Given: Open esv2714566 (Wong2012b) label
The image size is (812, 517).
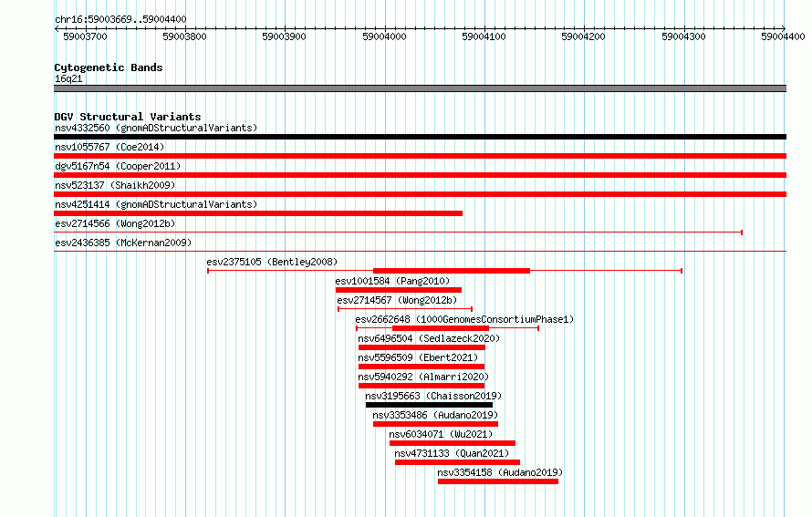Looking at the screenshot, I should [x=115, y=223].
